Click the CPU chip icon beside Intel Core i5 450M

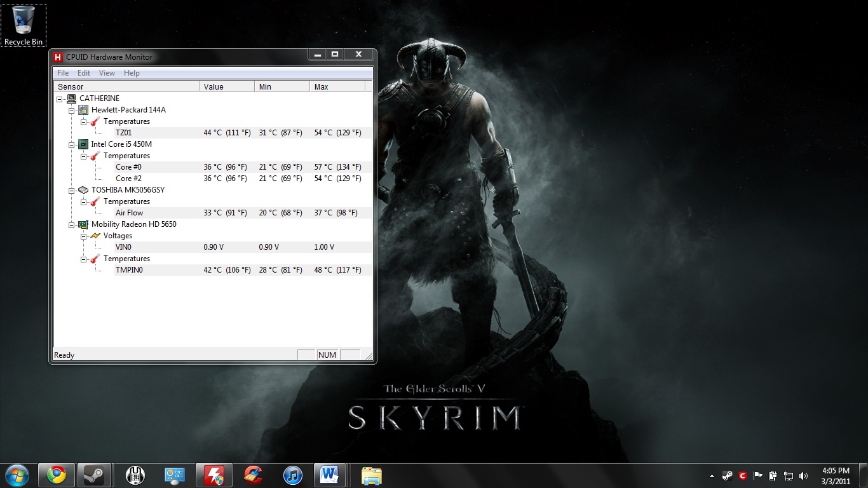point(83,144)
